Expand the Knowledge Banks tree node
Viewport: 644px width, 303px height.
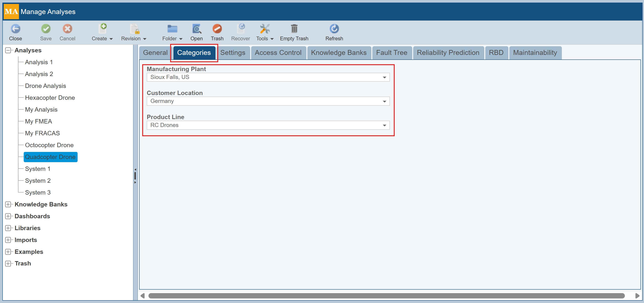click(8, 204)
